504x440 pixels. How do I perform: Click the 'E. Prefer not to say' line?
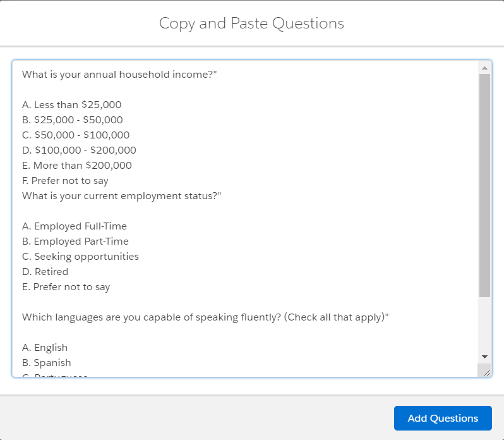pos(66,287)
